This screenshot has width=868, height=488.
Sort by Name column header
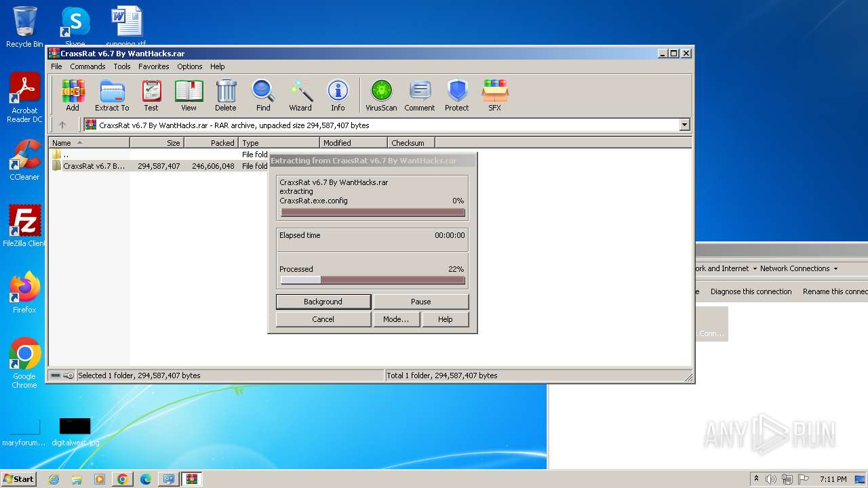coord(89,143)
